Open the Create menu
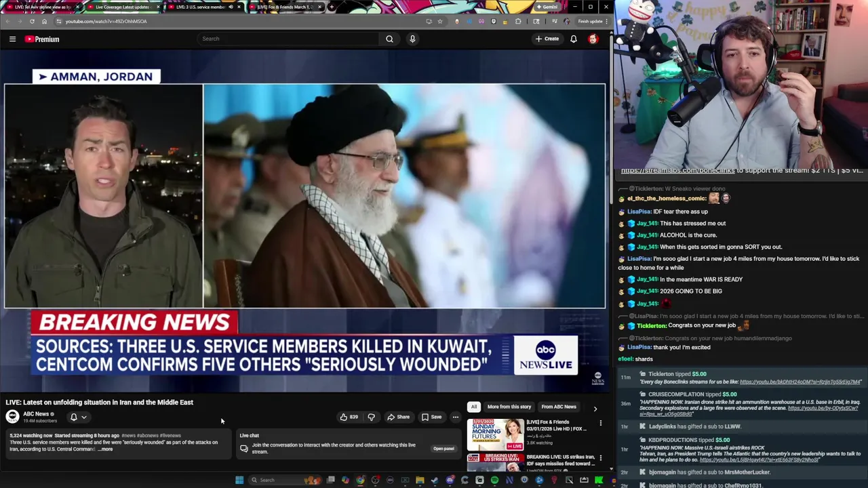The width and height of the screenshot is (868, 488). (x=547, y=39)
